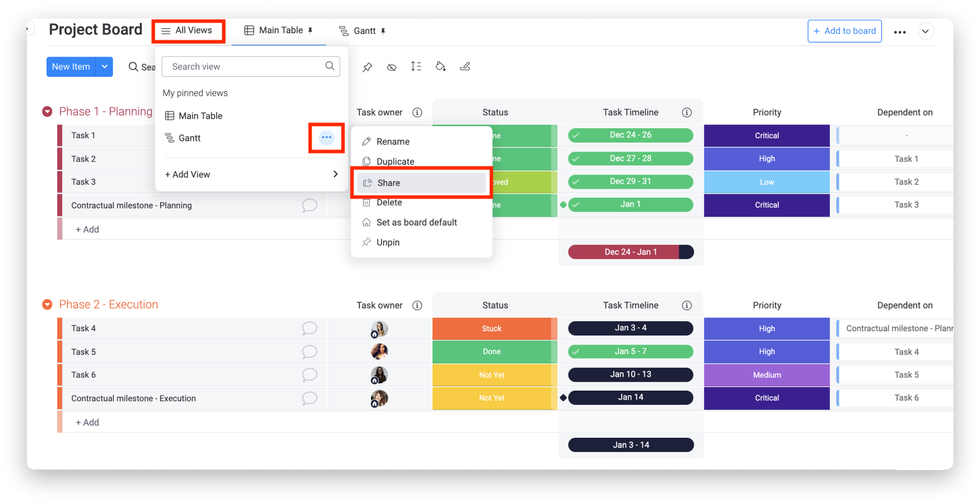Select Main Table in pinned views
The width and height of the screenshot is (980, 504).
(194, 116)
